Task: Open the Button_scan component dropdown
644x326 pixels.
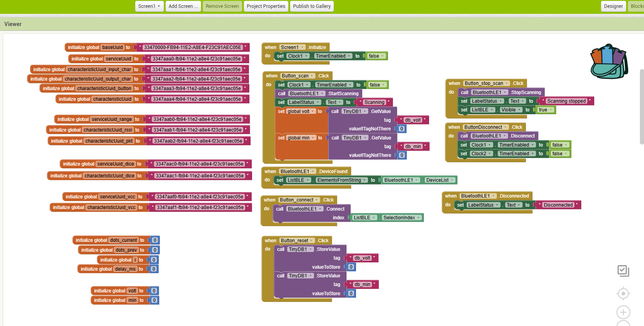Action: 298,76
